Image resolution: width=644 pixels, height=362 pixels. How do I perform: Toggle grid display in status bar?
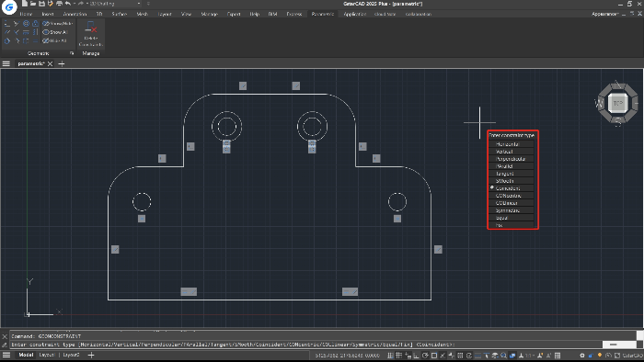[x=398, y=356]
